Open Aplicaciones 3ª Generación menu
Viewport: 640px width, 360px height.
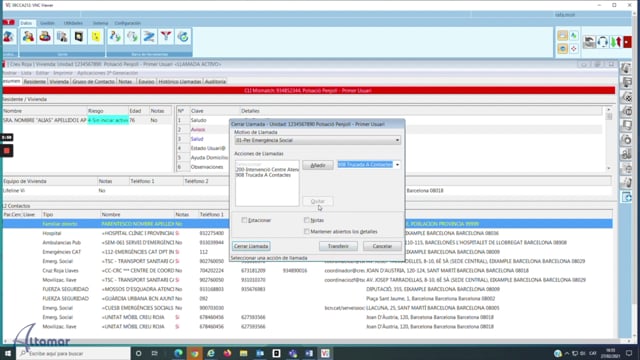(x=107, y=73)
